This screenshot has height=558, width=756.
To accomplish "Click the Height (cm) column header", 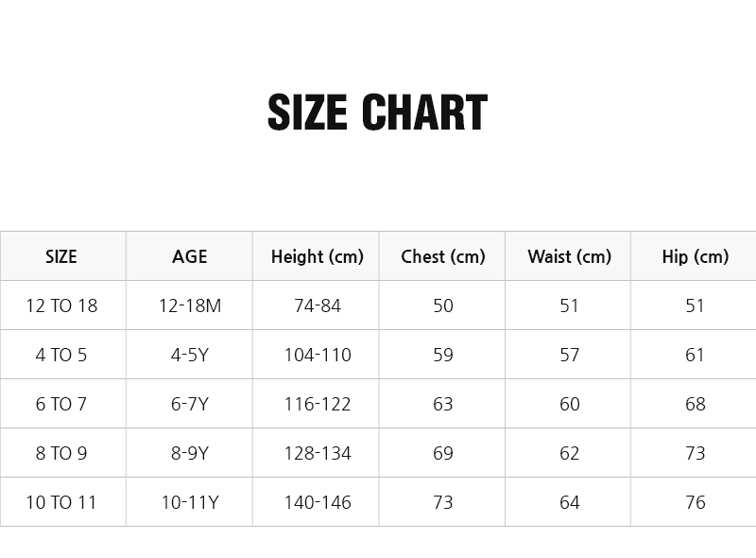I will [318, 256].
